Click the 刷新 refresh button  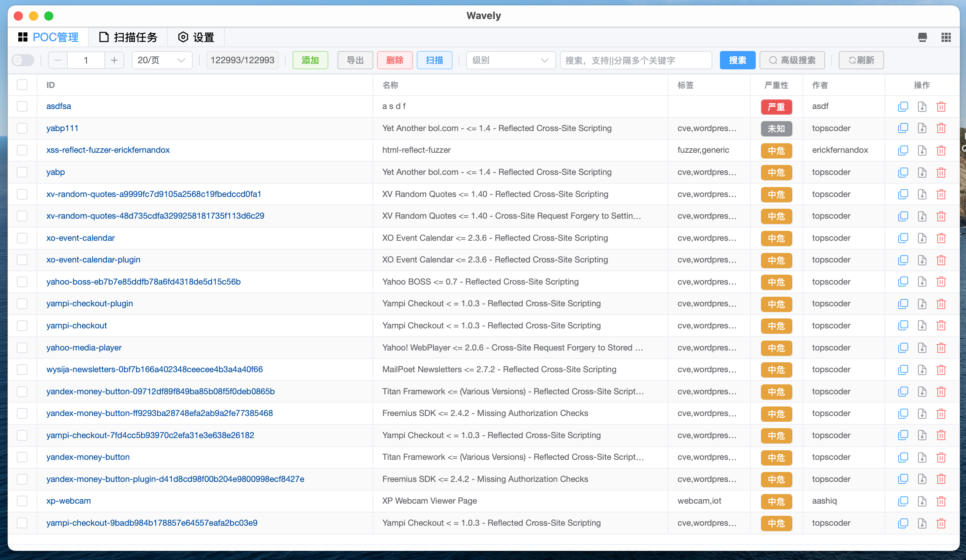[861, 60]
